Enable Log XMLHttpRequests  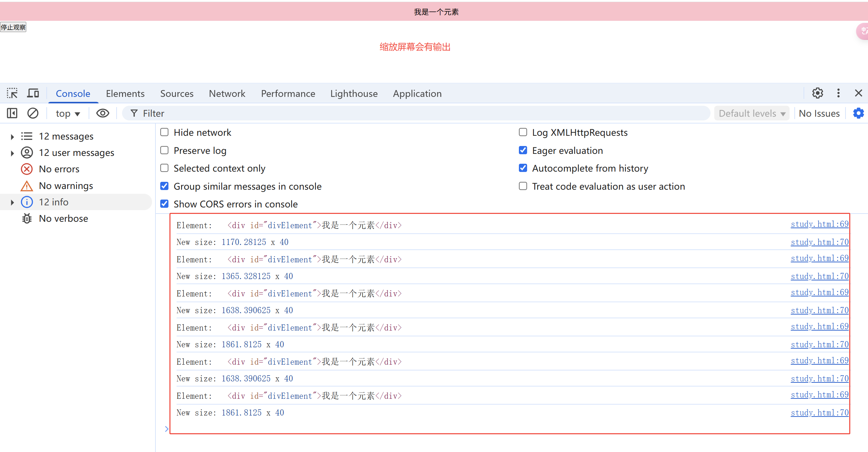coord(523,132)
